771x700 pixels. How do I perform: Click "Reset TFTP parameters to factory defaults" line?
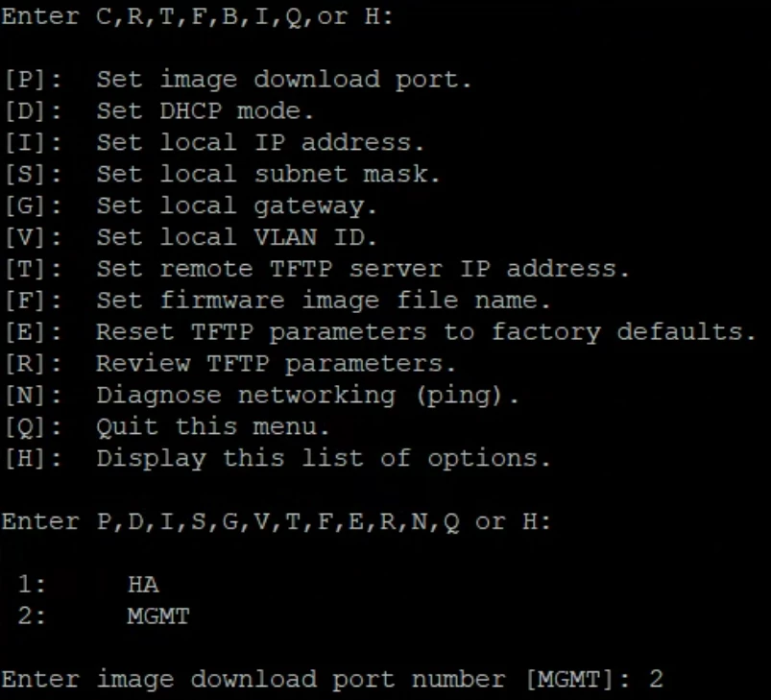tap(425, 332)
